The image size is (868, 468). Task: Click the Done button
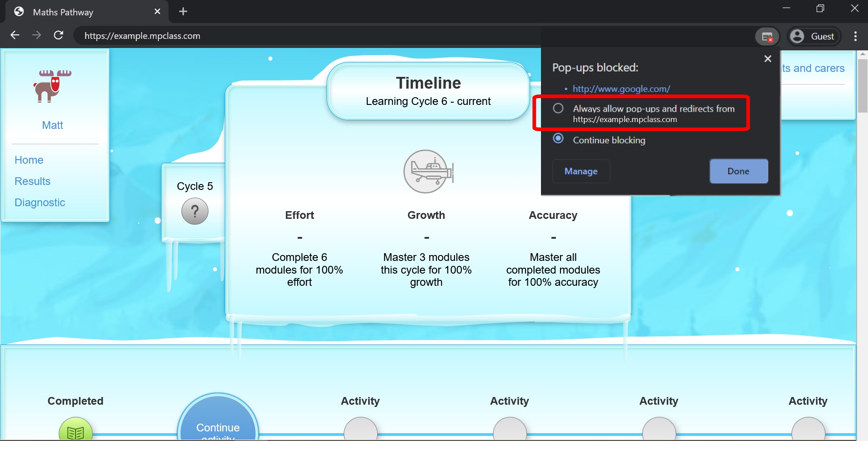click(739, 171)
